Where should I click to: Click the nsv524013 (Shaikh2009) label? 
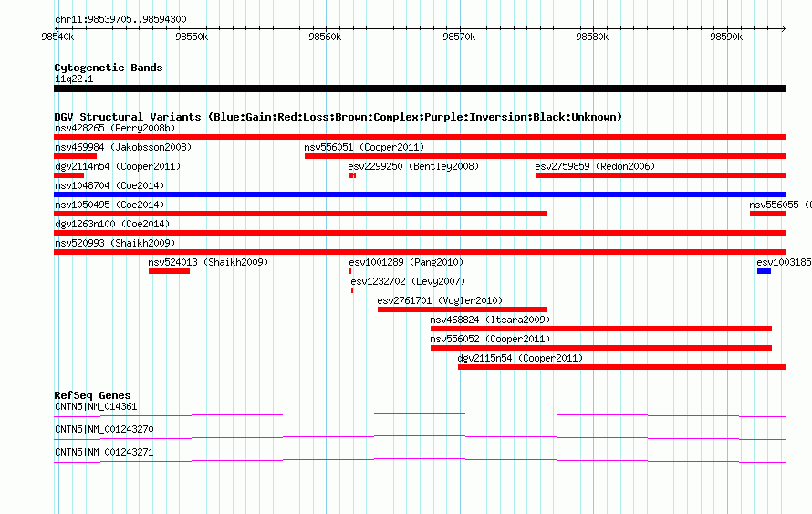pyautogui.click(x=208, y=262)
